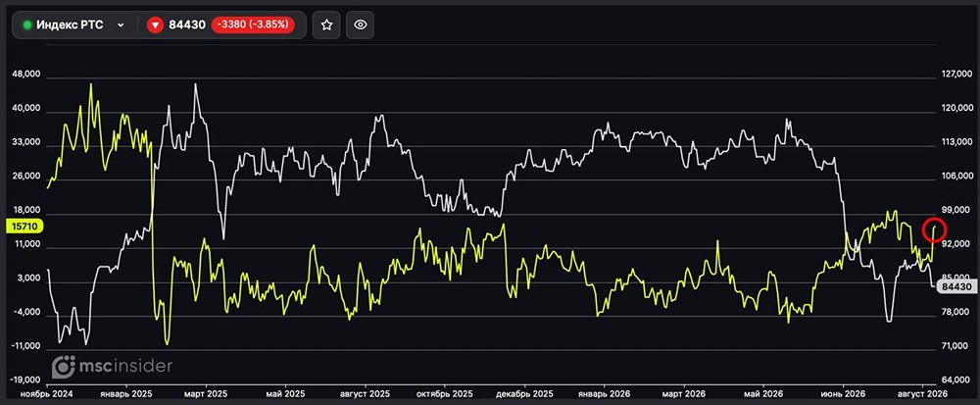Click the январь 2025 date label
980x405 pixels.
coord(126,394)
